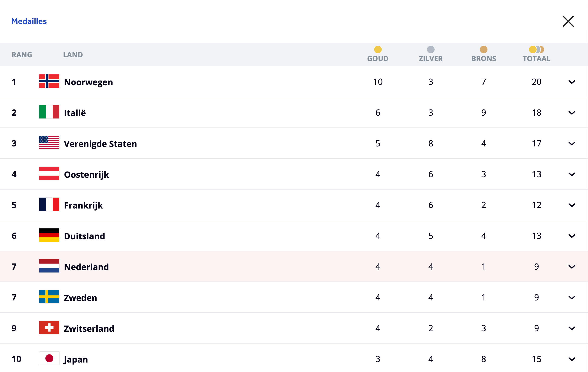Click the Duitsland flag icon
588x372 pixels.
[x=49, y=235]
